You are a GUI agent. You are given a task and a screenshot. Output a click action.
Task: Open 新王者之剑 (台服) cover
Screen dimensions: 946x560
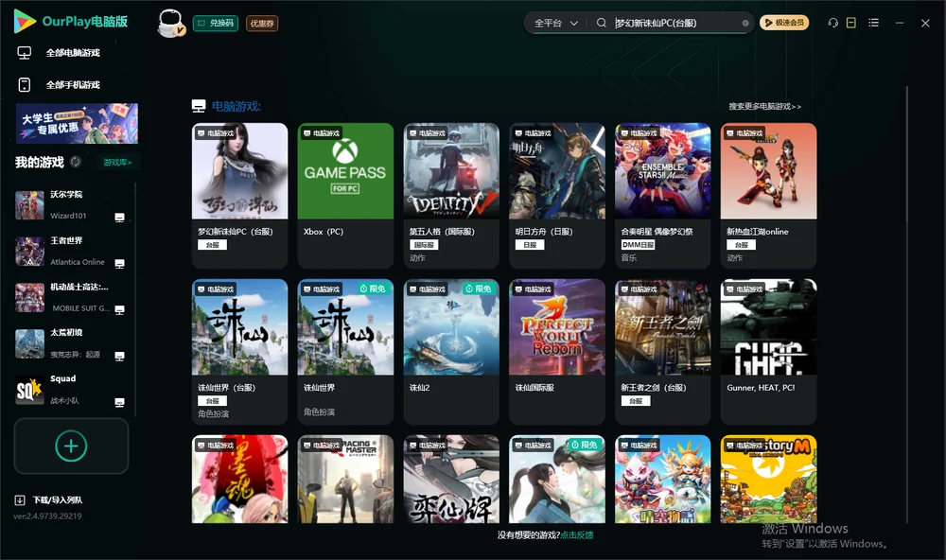click(662, 327)
